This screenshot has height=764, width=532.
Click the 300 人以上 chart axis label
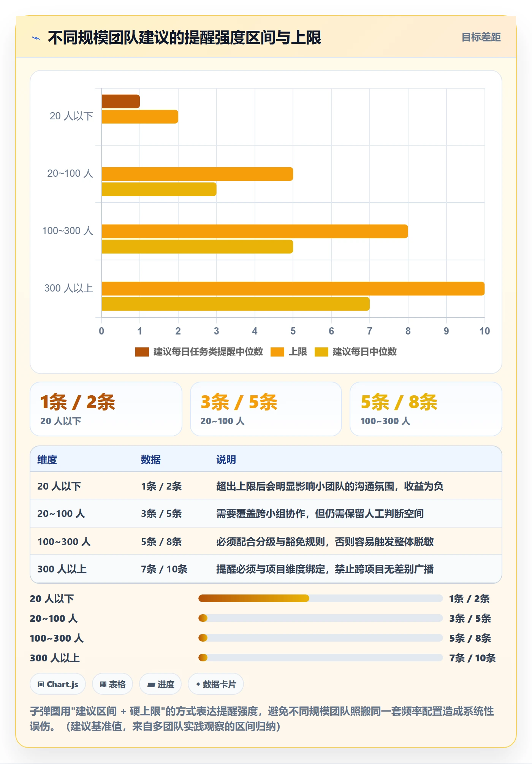69,288
